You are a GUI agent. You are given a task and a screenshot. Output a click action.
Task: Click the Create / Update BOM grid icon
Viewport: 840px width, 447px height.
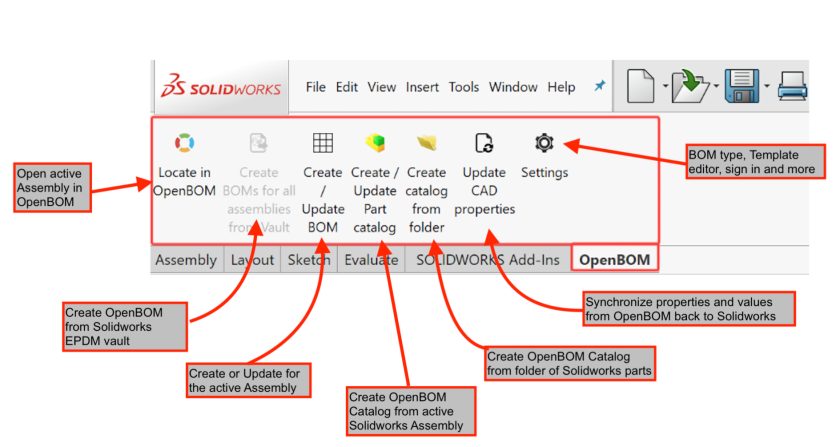[x=322, y=143]
